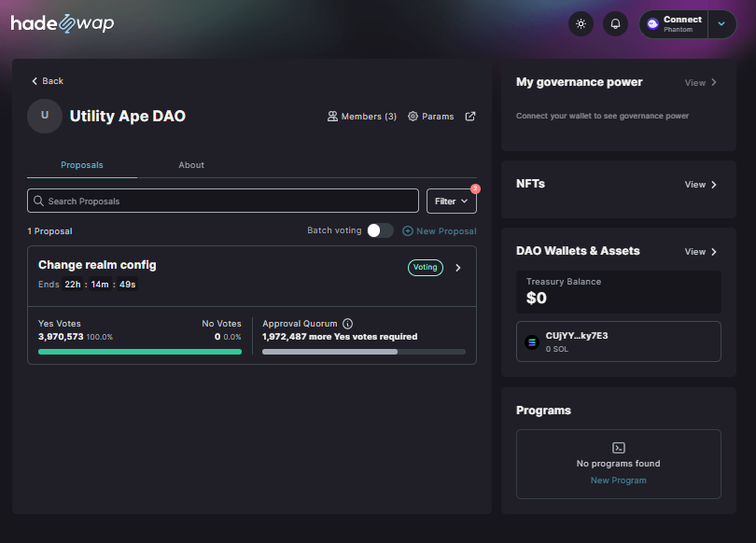Click Connect your wallet message
Image resolution: width=756 pixels, height=543 pixels.
pyautogui.click(x=602, y=116)
